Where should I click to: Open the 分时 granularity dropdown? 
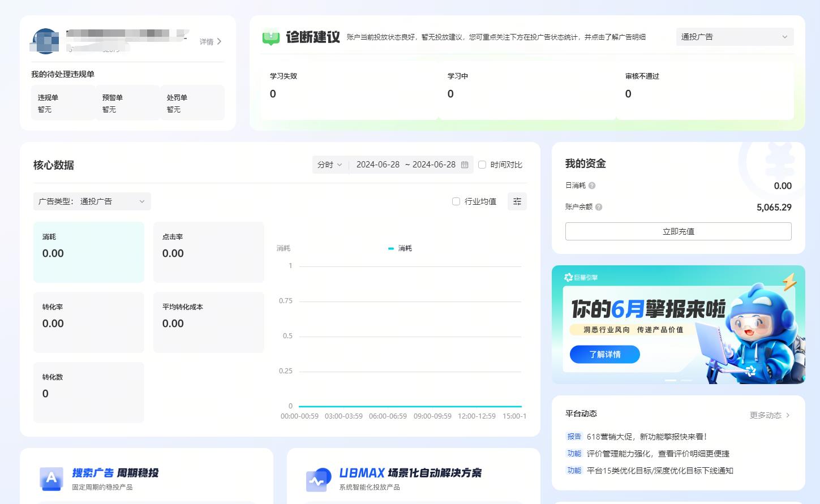330,165
